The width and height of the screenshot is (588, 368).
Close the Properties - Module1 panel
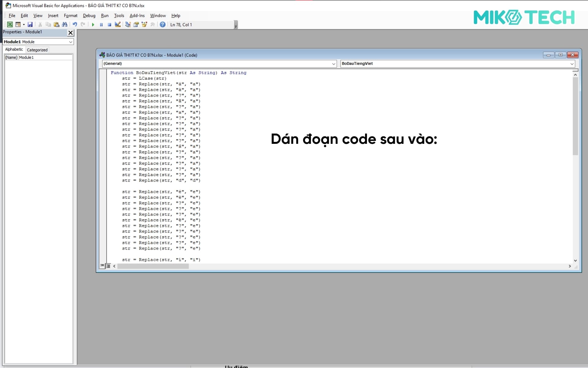70,33
